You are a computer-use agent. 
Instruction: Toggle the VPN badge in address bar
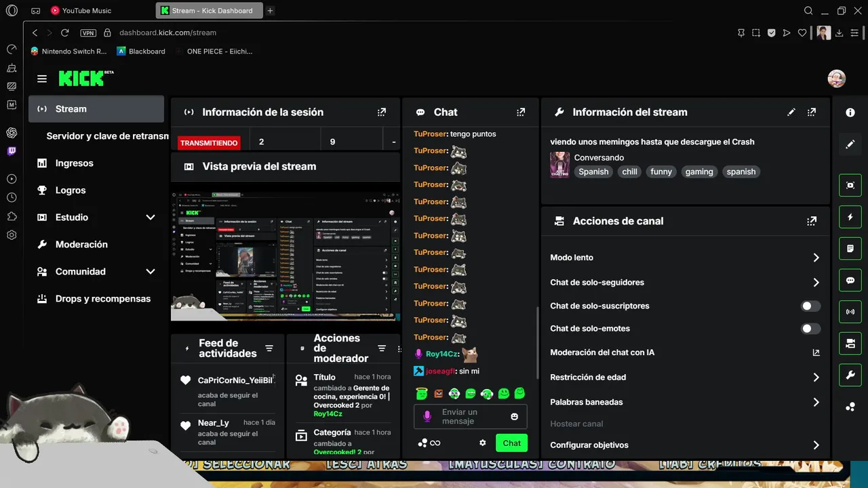coord(88,33)
